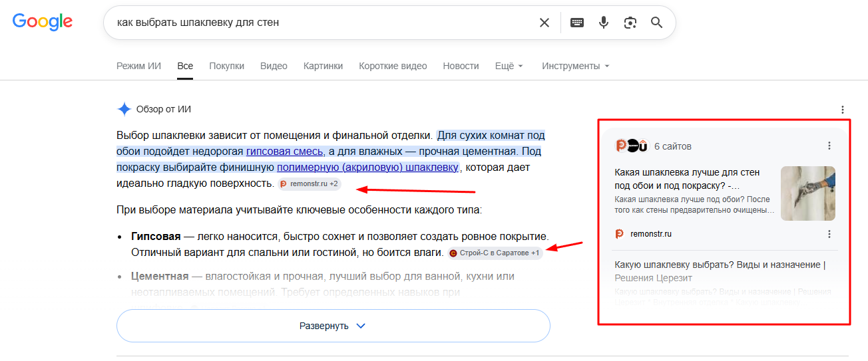Start voice search with microphone icon
This screenshot has height=361, width=868.
pyautogui.click(x=604, y=23)
